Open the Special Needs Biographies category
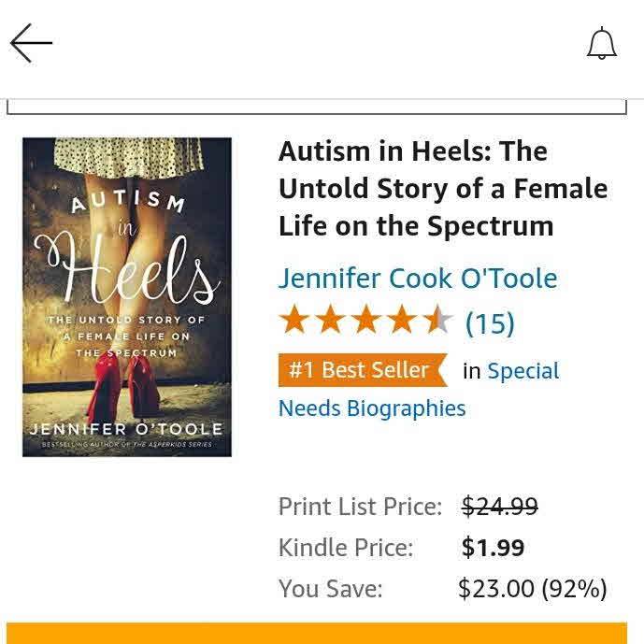The width and height of the screenshot is (644, 644). 372,408
